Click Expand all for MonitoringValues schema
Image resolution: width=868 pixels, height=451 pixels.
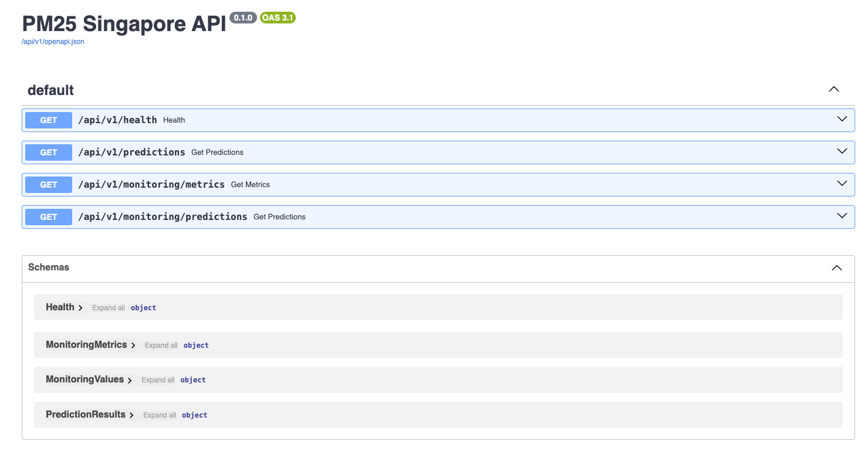coord(158,380)
